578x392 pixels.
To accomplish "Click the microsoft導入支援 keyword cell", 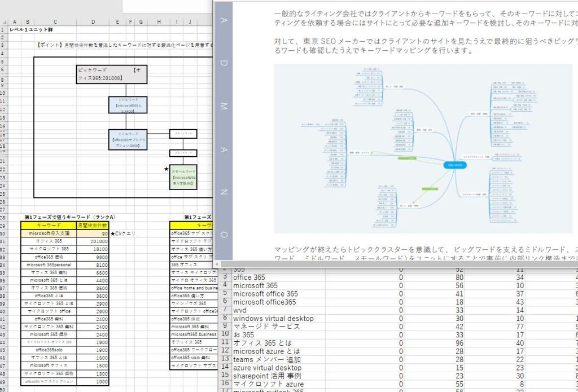I will pos(49,234).
